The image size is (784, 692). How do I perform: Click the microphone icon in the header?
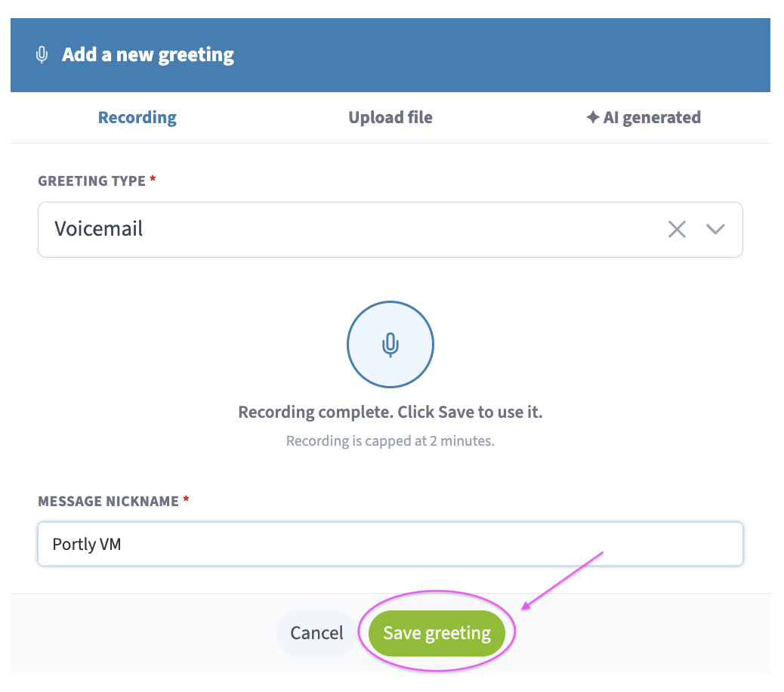[x=42, y=54]
